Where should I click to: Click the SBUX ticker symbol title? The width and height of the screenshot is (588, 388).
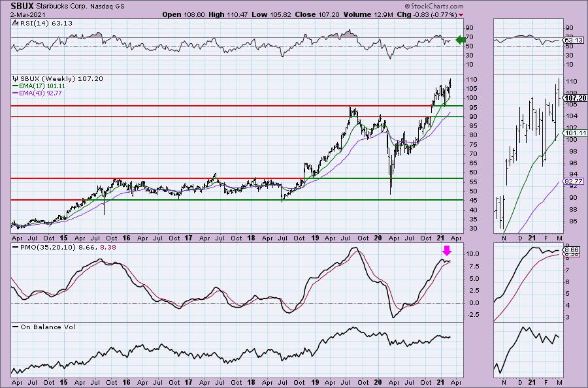(x=22, y=6)
